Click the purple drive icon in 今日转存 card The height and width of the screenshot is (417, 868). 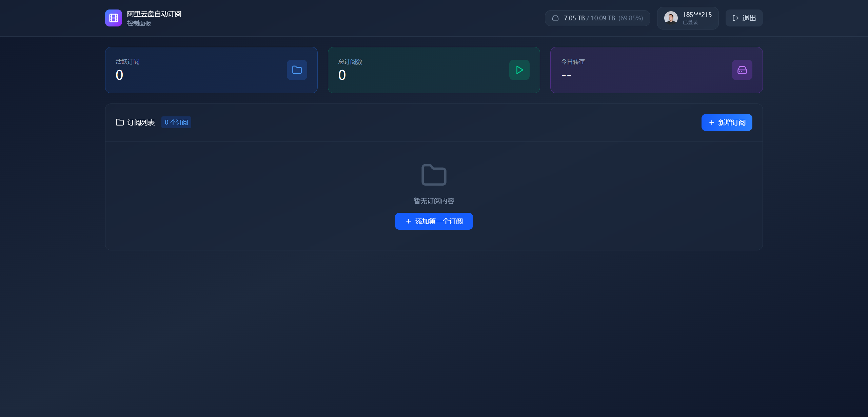(x=742, y=70)
